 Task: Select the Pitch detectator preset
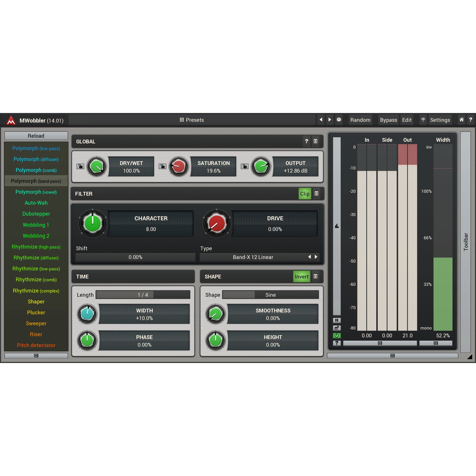click(x=36, y=345)
